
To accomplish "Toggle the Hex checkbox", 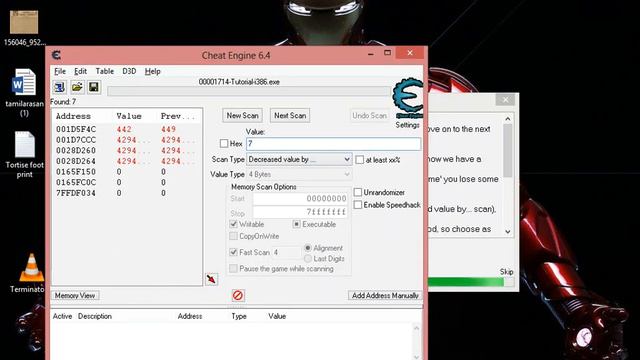I will (x=224, y=143).
